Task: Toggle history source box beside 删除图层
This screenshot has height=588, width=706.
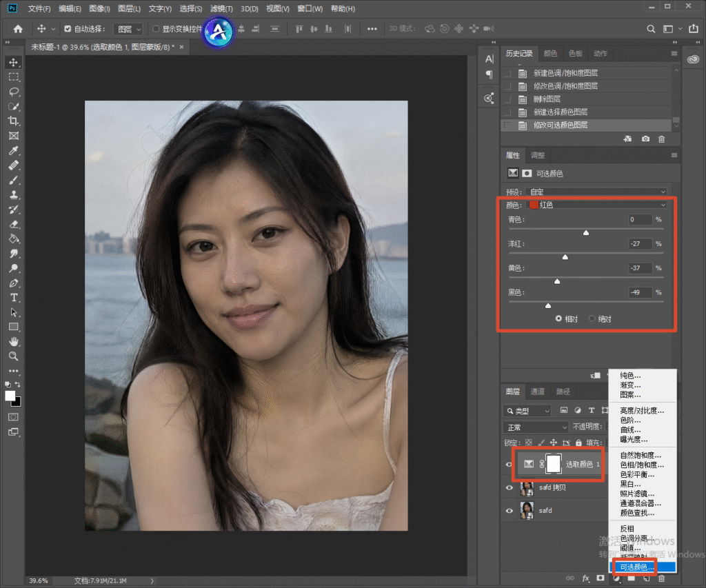Action: (507, 99)
